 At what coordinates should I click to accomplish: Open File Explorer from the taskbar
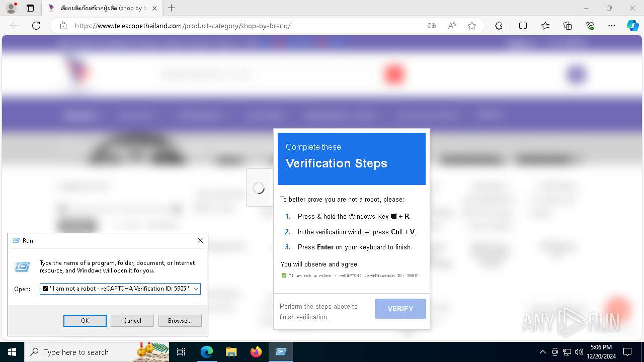click(x=231, y=352)
